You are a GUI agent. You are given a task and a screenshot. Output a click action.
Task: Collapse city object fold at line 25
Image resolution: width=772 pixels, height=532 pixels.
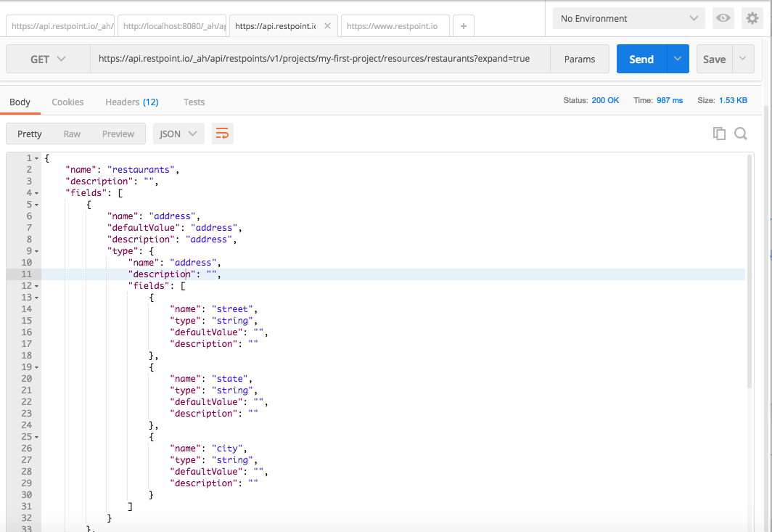tap(36, 438)
